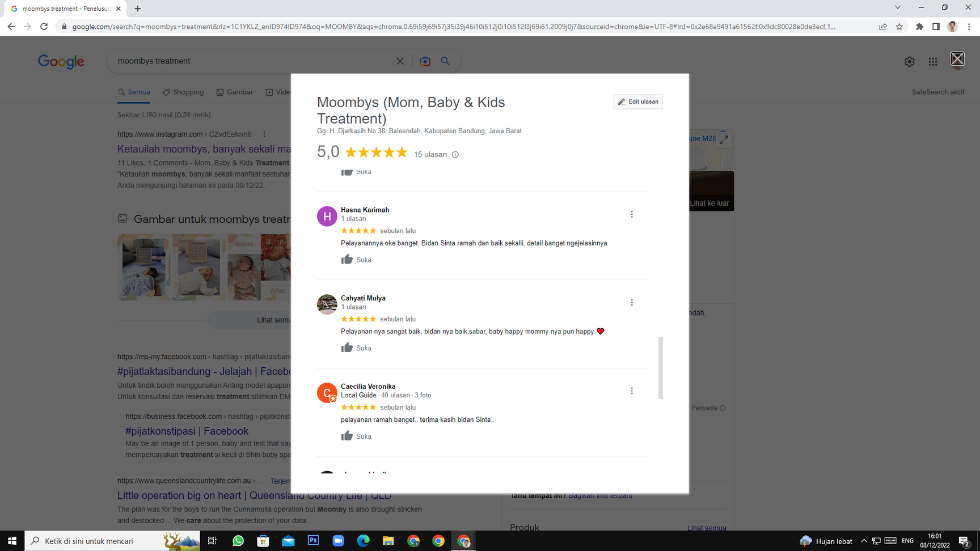This screenshot has height=551, width=980.
Task: Open options menu for Cahyati Mulya's review
Action: [632, 303]
